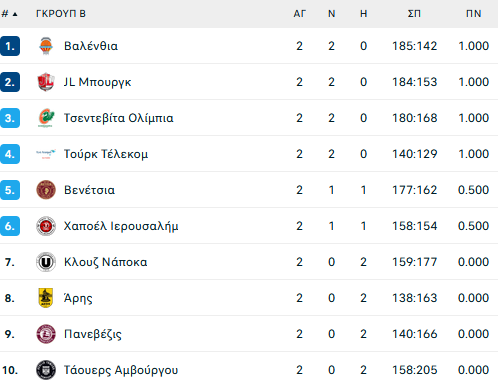
Task: Click the Κλουζ Νάποκα U logo
Action: 46,262
